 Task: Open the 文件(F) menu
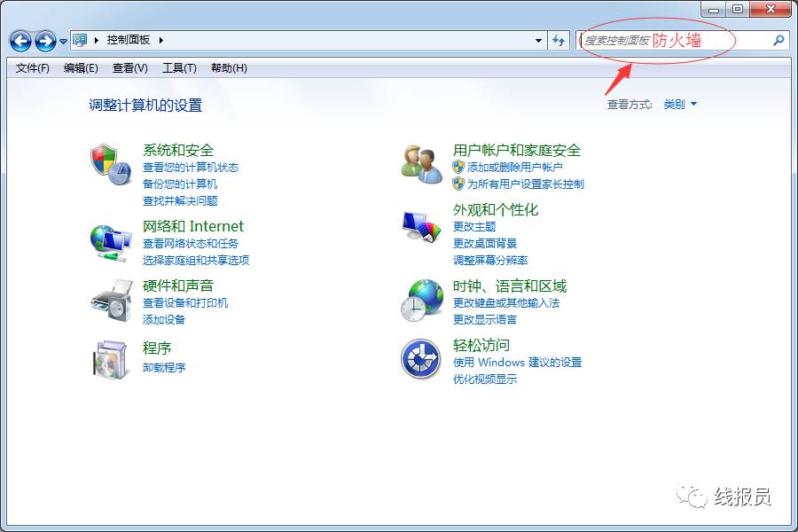[x=32, y=68]
